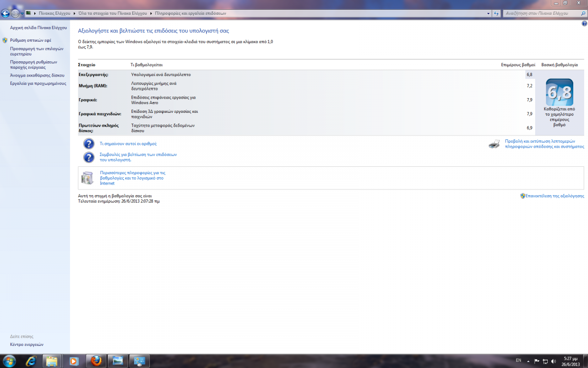The image size is (588, 368).
Task: Click the 6,9 hard disk subscore
Action: click(529, 128)
